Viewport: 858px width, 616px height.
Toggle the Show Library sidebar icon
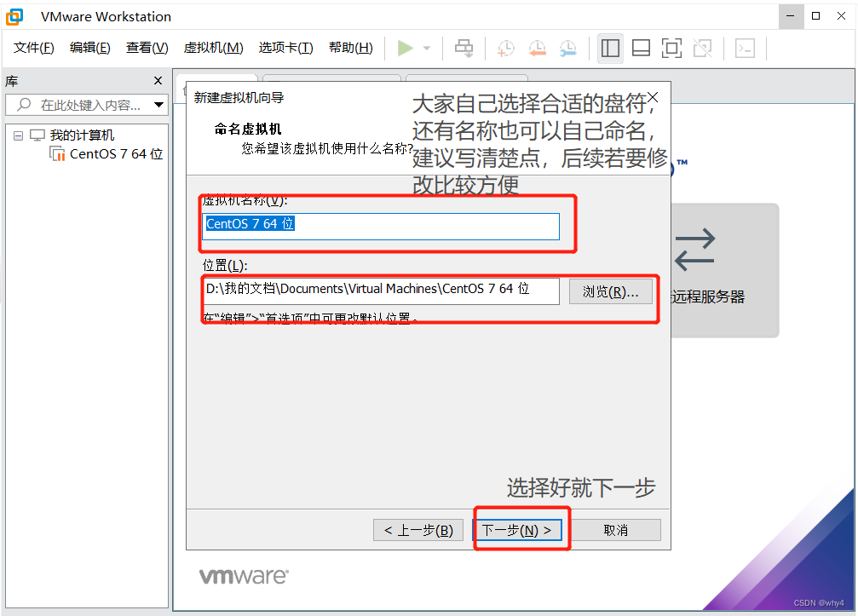pyautogui.click(x=610, y=49)
